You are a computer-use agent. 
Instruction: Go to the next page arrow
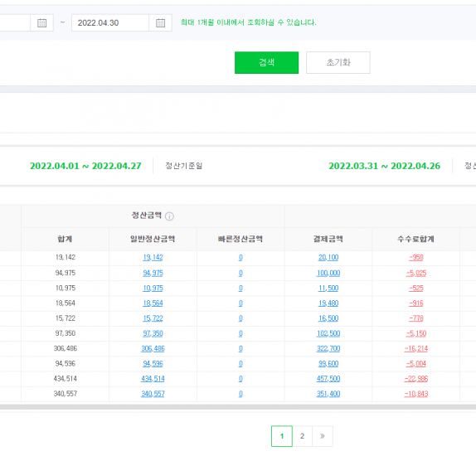(x=323, y=436)
